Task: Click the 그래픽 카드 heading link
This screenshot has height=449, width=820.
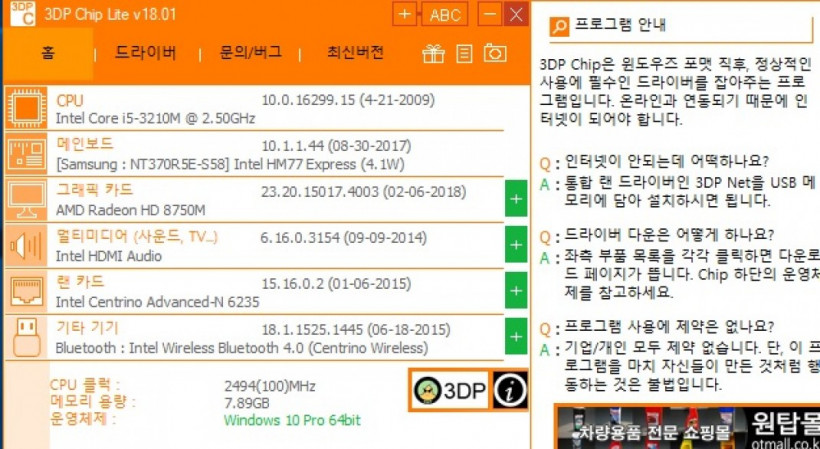Action: pos(94,190)
